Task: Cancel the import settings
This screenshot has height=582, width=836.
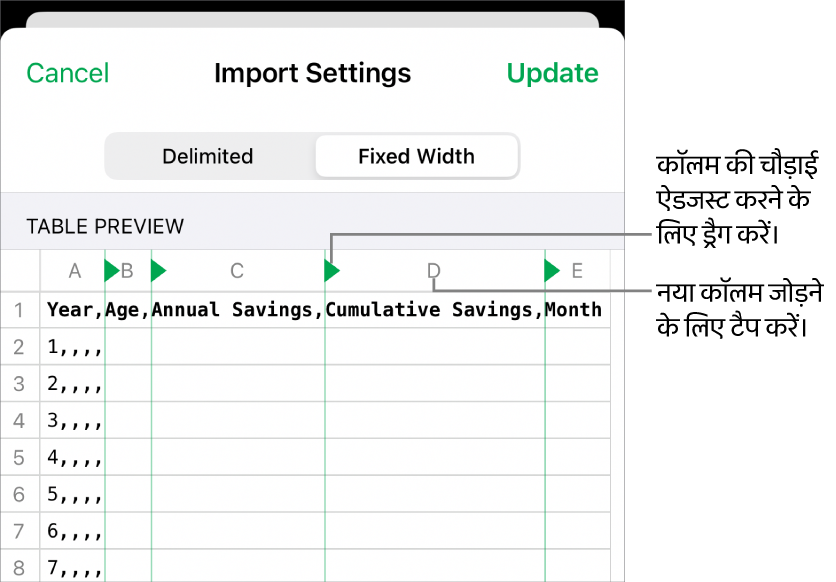Action: pyautogui.click(x=67, y=73)
